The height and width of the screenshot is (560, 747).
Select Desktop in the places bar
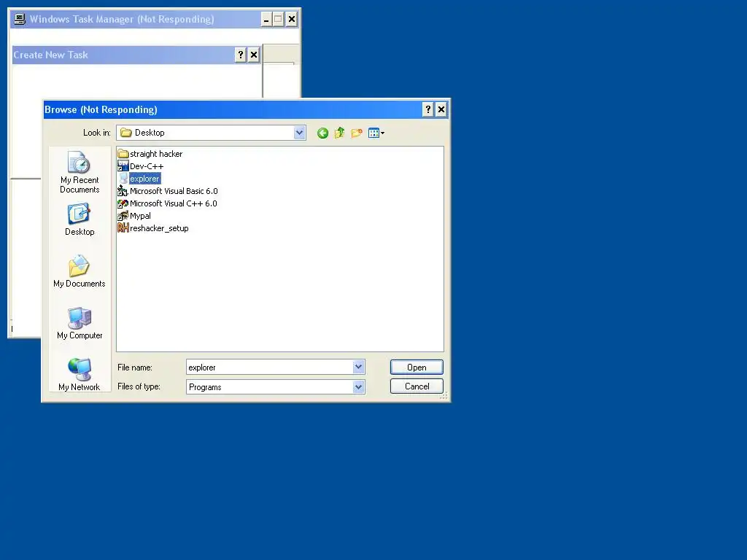click(80, 219)
